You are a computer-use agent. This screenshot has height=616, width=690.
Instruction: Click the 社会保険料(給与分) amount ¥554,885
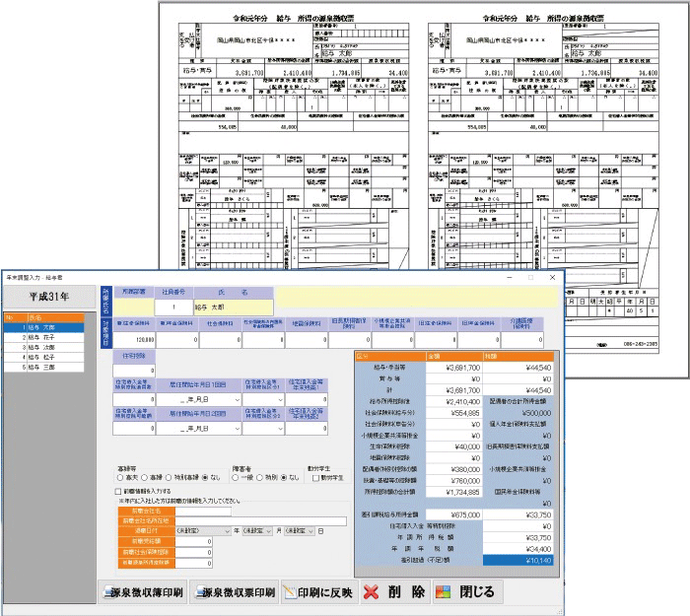point(453,413)
